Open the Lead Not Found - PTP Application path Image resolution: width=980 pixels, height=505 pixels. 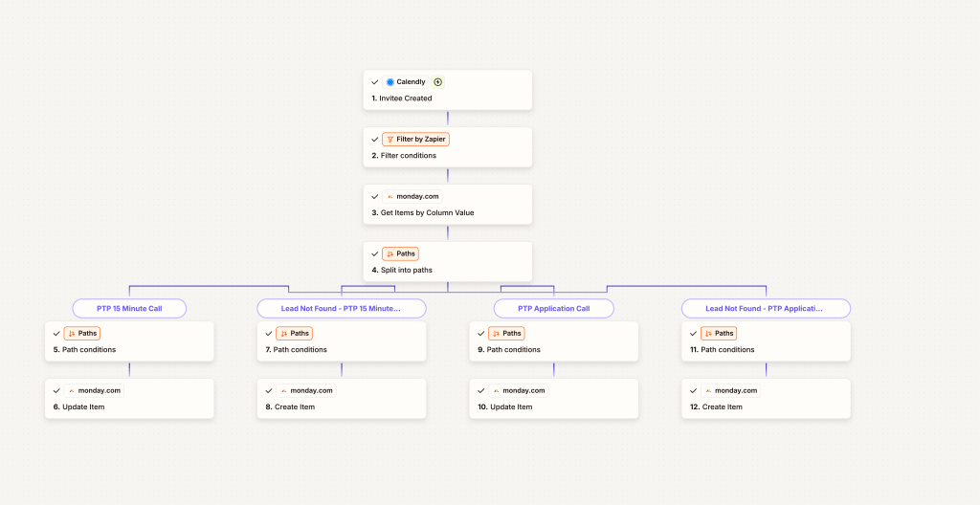click(x=766, y=309)
